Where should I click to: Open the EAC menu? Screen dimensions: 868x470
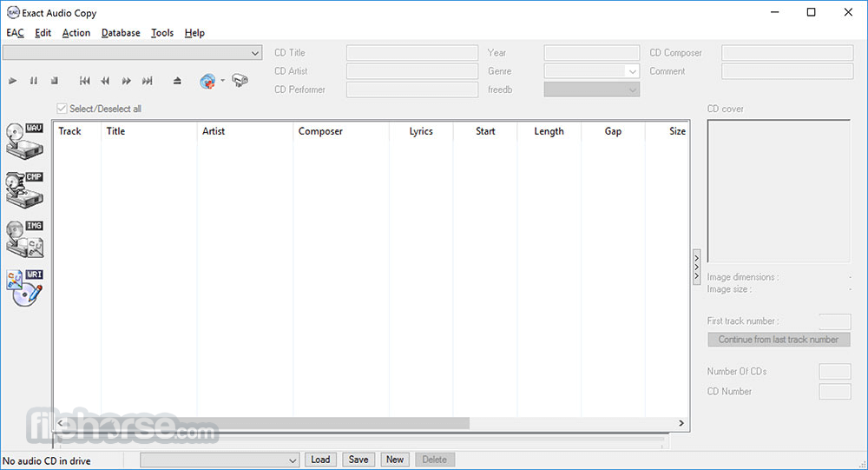click(15, 33)
